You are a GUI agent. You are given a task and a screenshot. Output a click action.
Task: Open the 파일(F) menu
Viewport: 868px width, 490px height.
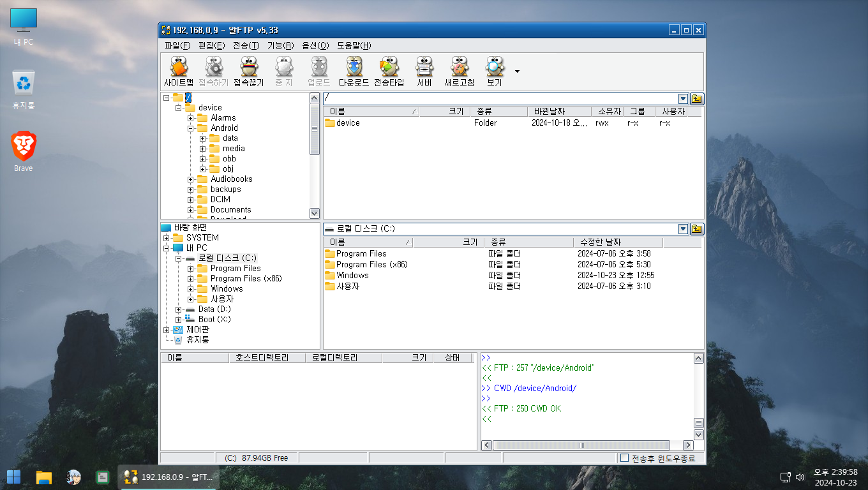[x=177, y=45]
